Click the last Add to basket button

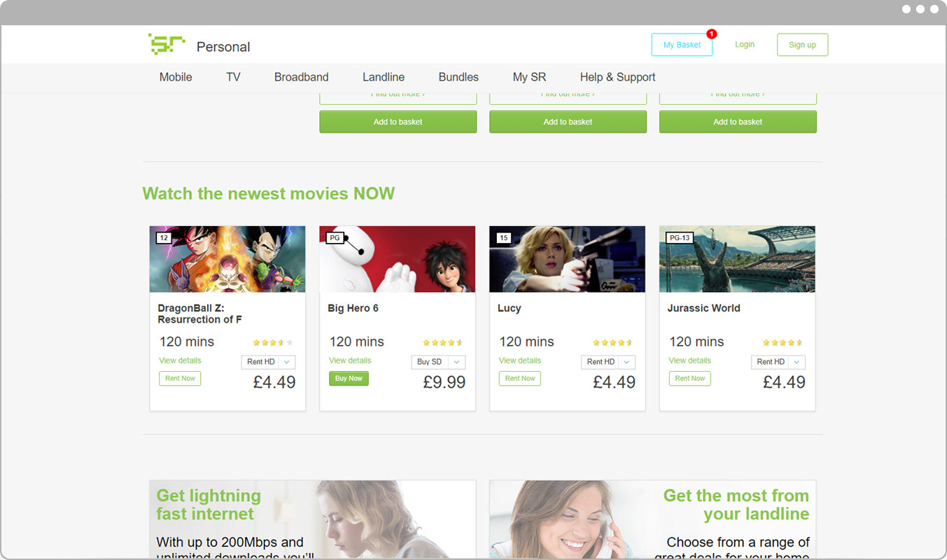tap(738, 122)
